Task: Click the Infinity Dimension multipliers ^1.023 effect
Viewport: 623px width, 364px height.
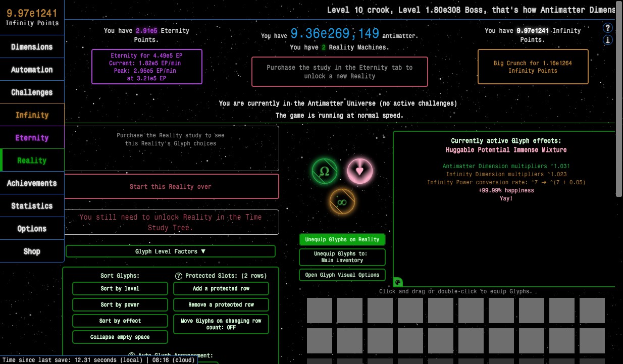Action: coord(506,174)
